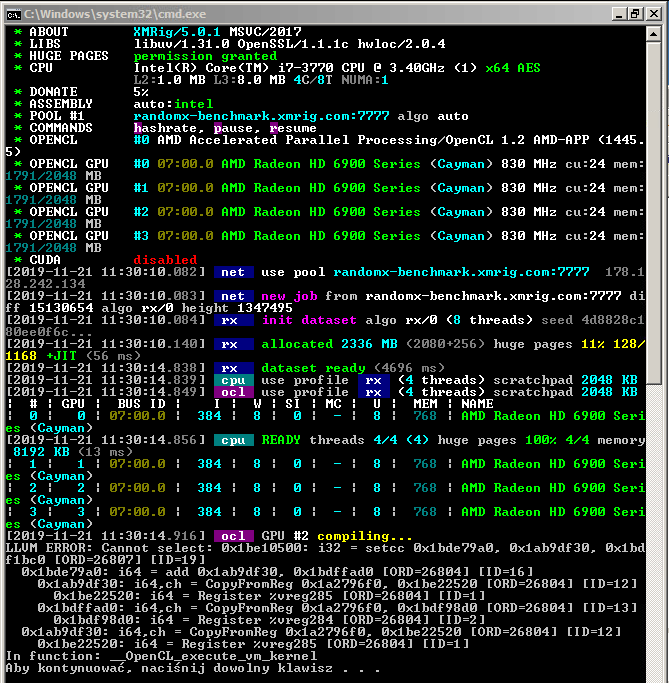Click the 'pause,' command text
The width and height of the screenshot is (669, 683).
(237, 128)
